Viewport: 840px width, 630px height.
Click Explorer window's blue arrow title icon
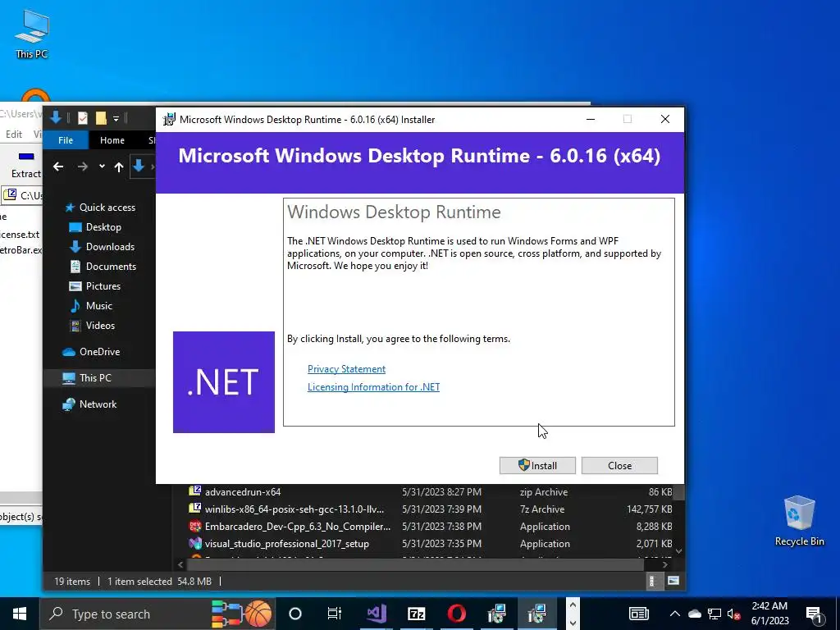[56, 117]
